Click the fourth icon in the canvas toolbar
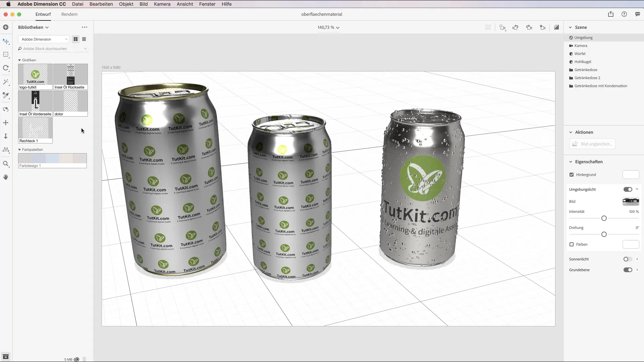 pos(529,27)
